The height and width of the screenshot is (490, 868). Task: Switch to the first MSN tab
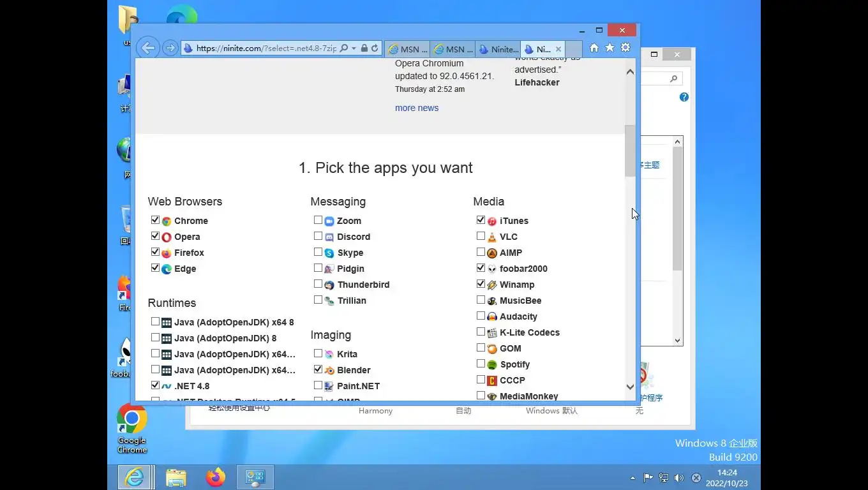tap(407, 49)
